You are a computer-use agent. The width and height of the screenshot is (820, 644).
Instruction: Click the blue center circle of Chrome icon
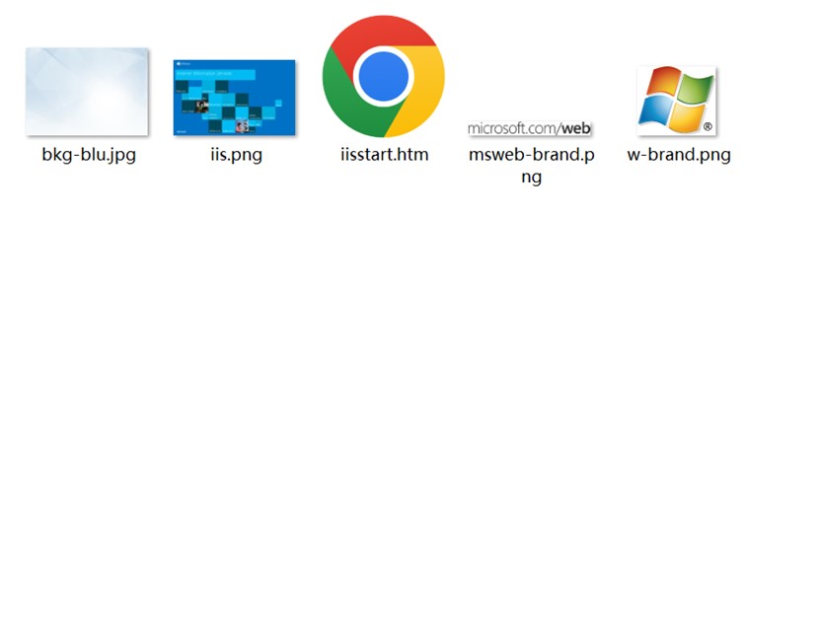[x=383, y=77]
